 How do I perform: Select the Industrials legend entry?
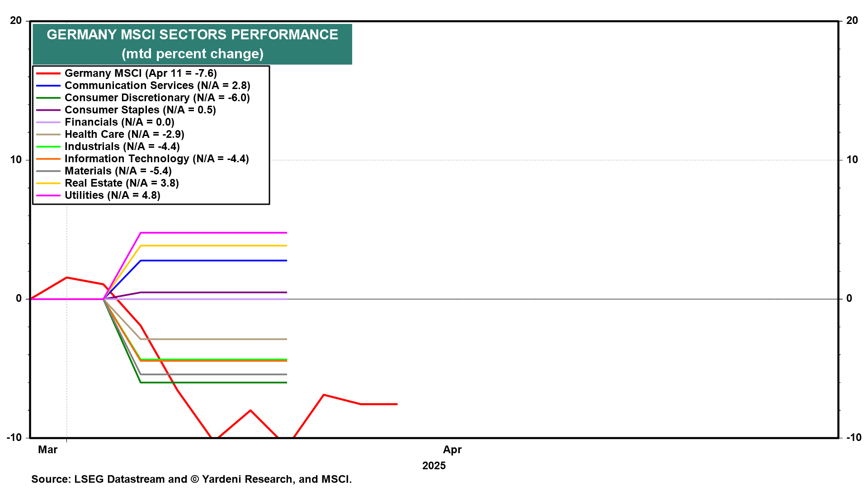pyautogui.click(x=122, y=146)
